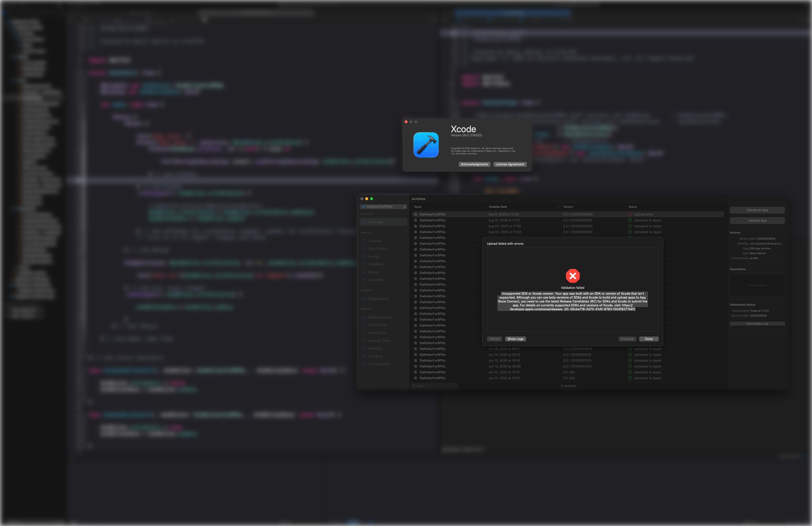Click version 2.0 (38) cell

point(568,372)
